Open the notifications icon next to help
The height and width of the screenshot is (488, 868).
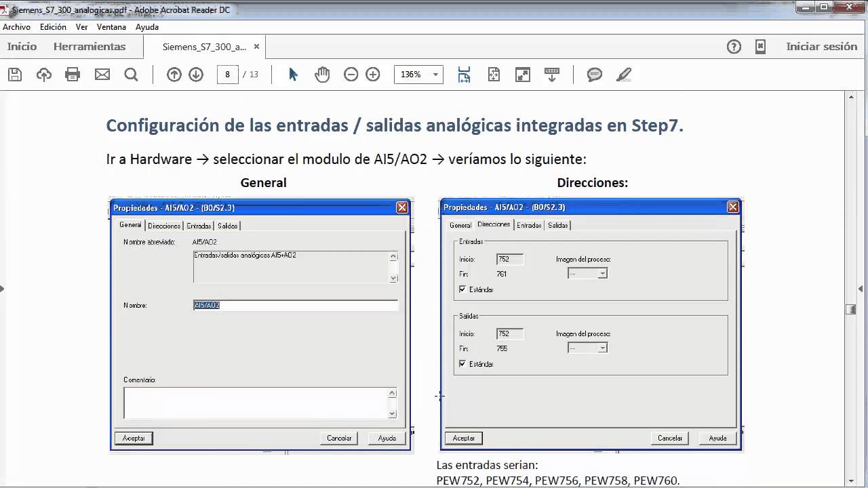(761, 47)
